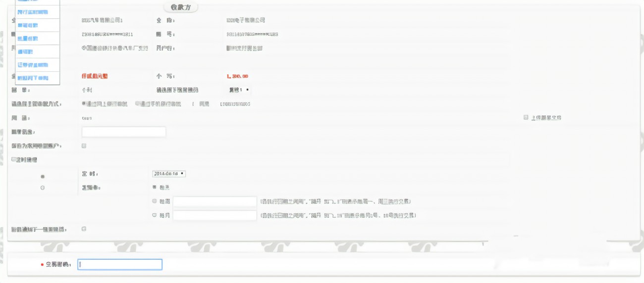Select the radio just under the date dropdown
This screenshot has width=644, height=283.
[155, 188]
